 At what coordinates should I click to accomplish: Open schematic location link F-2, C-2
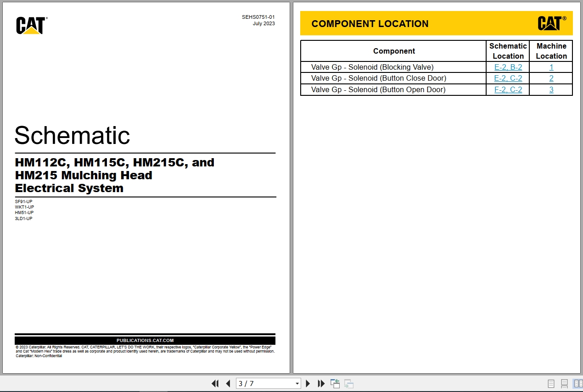coord(508,89)
